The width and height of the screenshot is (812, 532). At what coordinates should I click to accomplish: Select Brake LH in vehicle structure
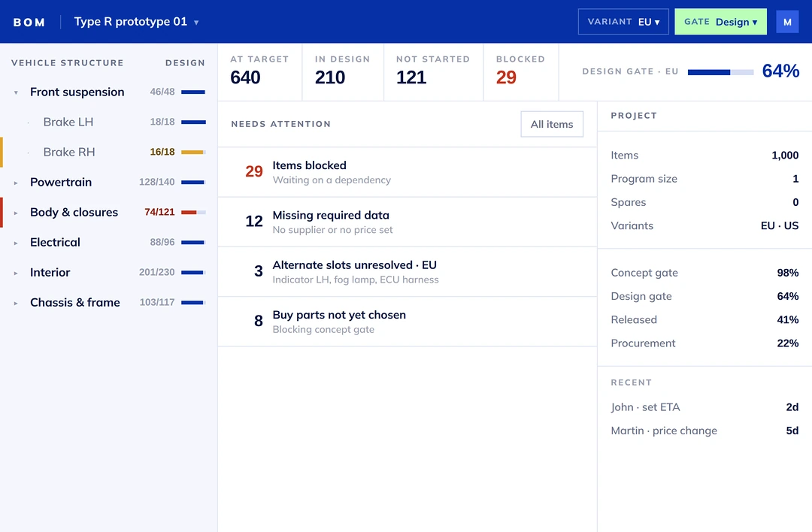tap(109, 122)
